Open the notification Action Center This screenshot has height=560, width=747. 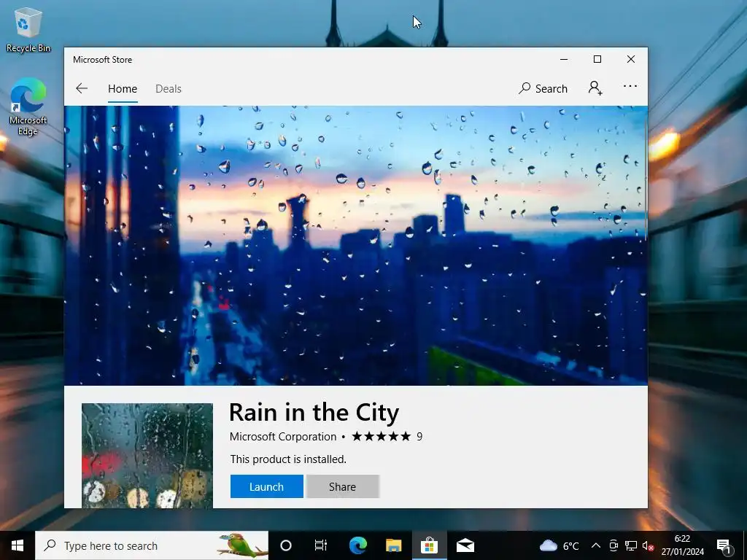pyautogui.click(x=724, y=545)
